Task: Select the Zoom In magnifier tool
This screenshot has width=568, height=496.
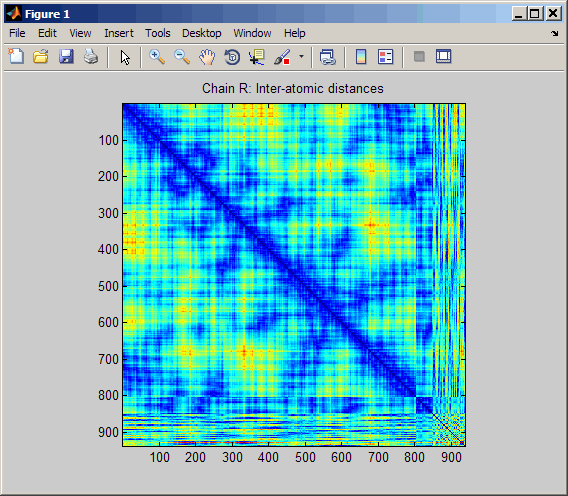Action: click(157, 57)
